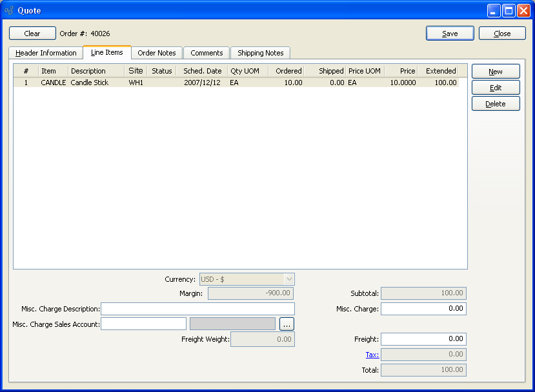Add a New line item

tap(496, 72)
